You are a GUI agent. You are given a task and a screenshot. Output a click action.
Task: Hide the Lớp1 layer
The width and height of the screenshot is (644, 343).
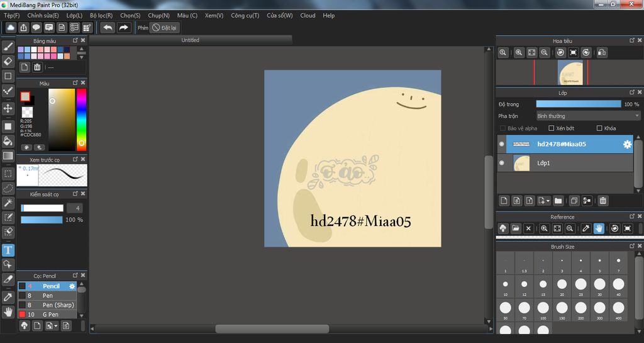(x=501, y=163)
